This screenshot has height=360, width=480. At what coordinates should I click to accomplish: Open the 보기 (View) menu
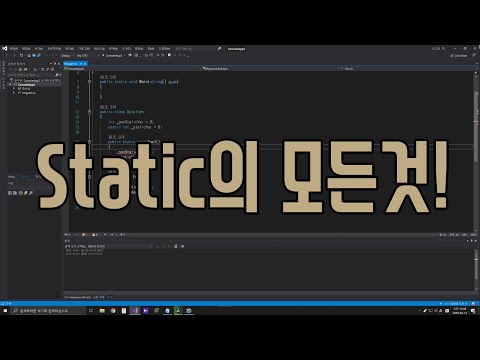pyautogui.click(x=39, y=49)
